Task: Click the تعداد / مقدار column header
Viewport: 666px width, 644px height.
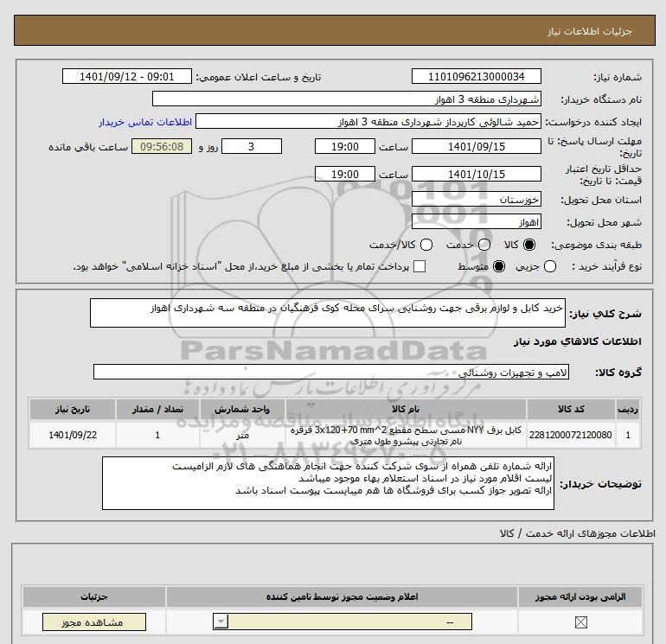Action: (157, 409)
